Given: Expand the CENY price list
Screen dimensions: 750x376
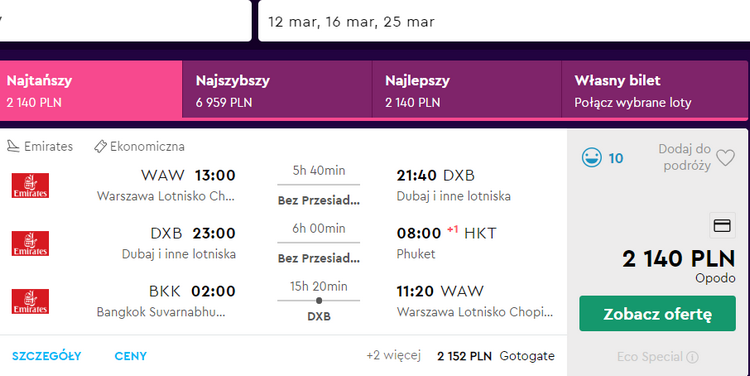Looking at the screenshot, I should (131, 356).
